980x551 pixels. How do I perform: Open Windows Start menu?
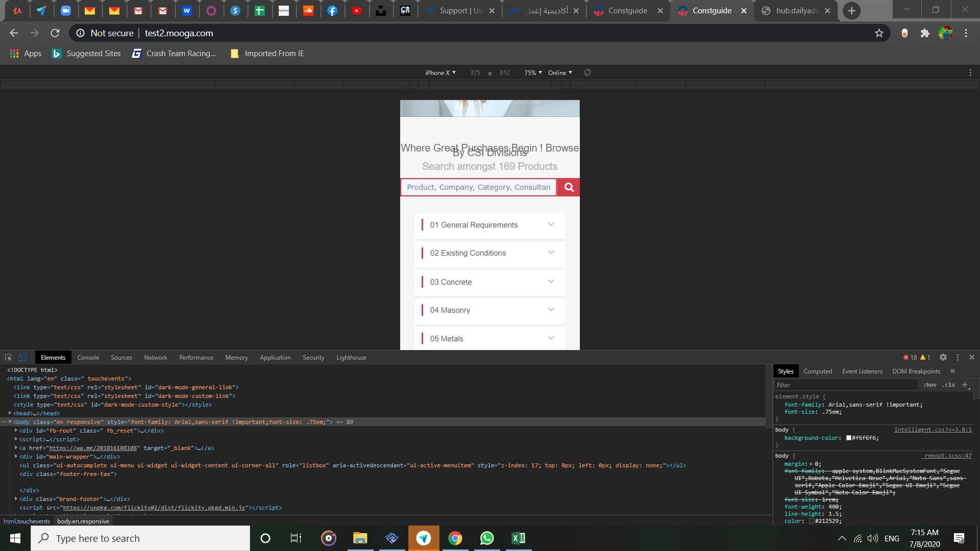(x=15, y=538)
